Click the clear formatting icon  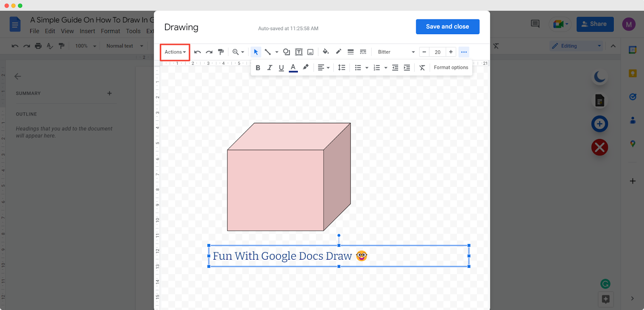[422, 68]
